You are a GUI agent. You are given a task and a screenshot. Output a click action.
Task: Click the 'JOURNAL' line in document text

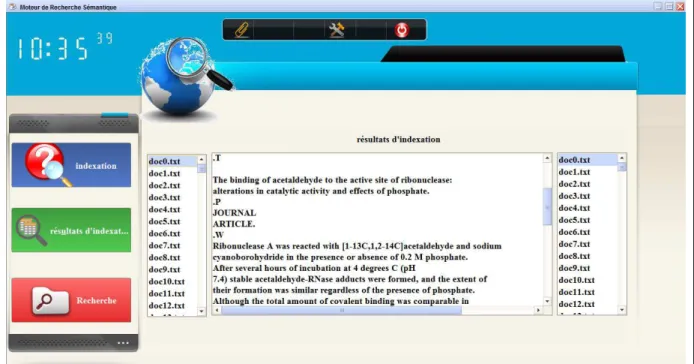(234, 213)
